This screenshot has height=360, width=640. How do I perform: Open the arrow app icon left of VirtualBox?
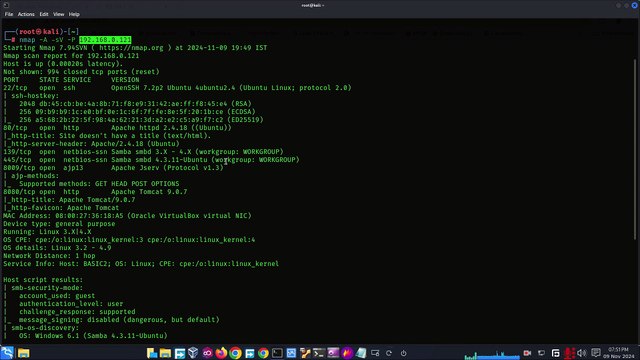coord(179,353)
